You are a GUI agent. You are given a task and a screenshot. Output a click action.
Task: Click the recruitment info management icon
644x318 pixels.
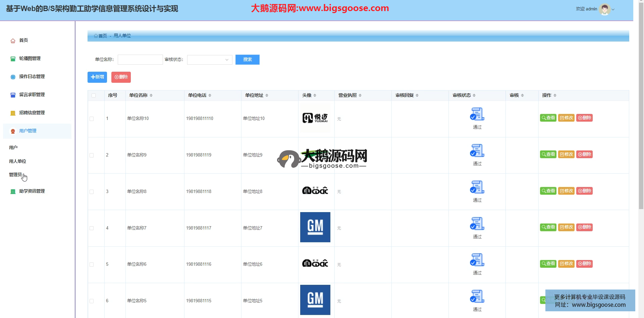[x=13, y=113]
